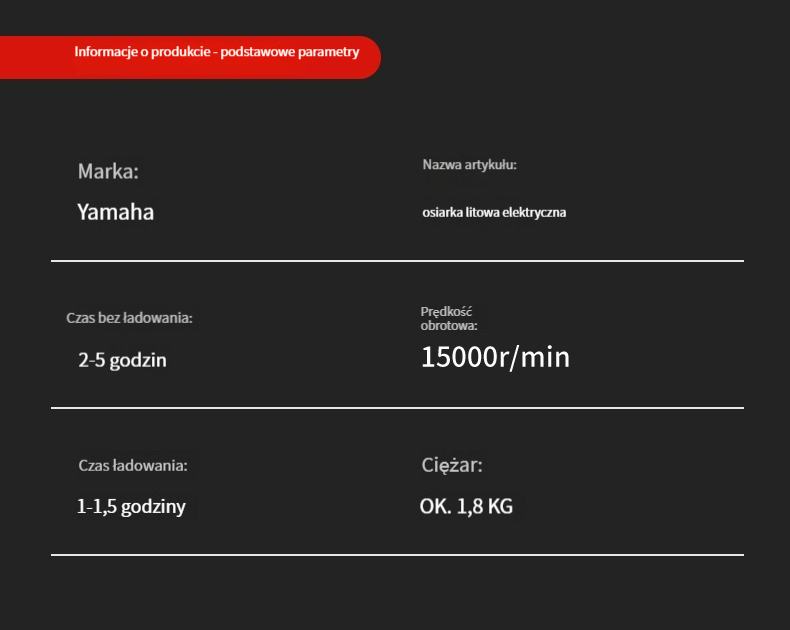
Task: Select the word "Prędkość" in the speed label
Action: 446,312
